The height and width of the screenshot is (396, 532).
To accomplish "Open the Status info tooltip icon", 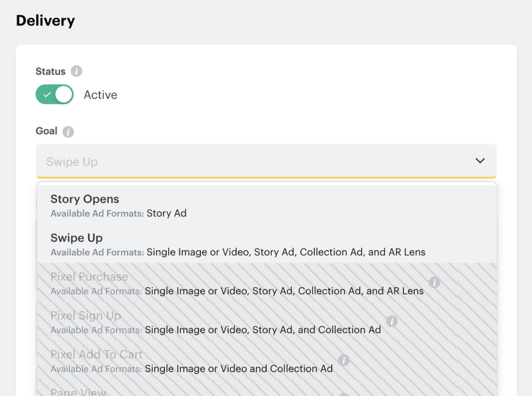I will point(76,71).
